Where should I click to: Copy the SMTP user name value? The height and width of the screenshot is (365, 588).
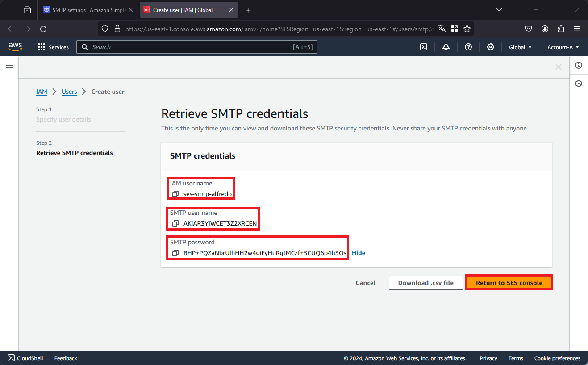click(x=175, y=223)
